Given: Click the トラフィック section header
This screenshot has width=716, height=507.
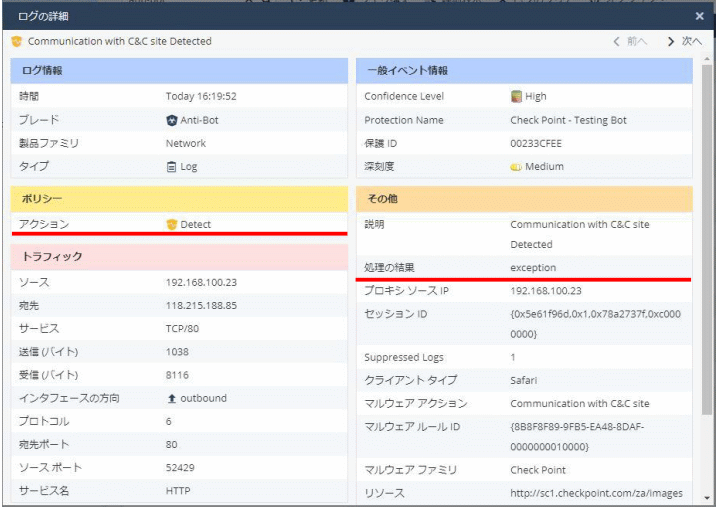Looking at the screenshot, I should tap(178, 257).
